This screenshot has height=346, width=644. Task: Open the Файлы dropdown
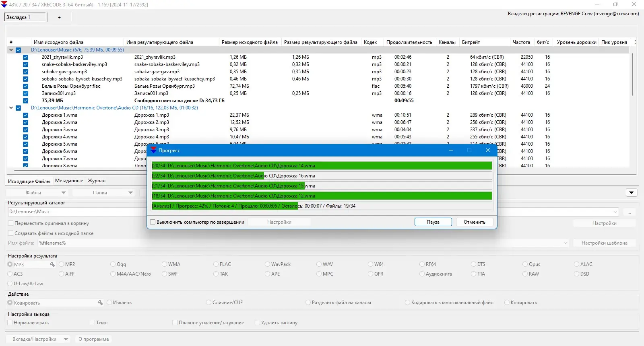coord(37,193)
